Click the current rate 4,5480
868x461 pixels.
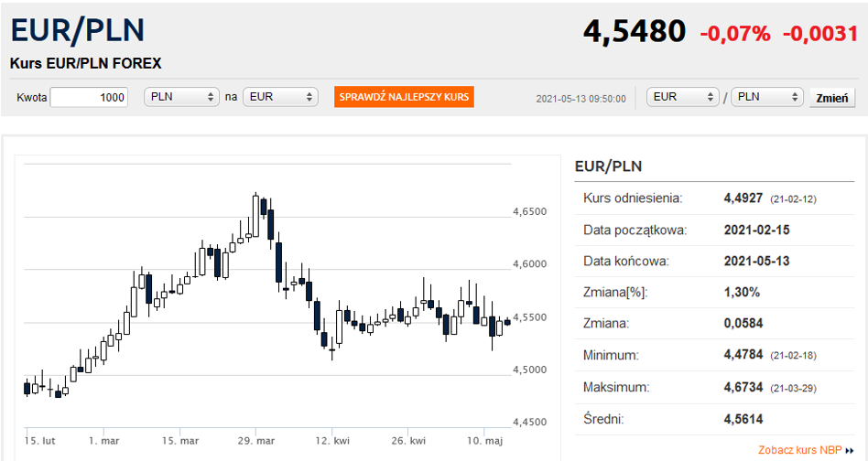[x=634, y=32]
